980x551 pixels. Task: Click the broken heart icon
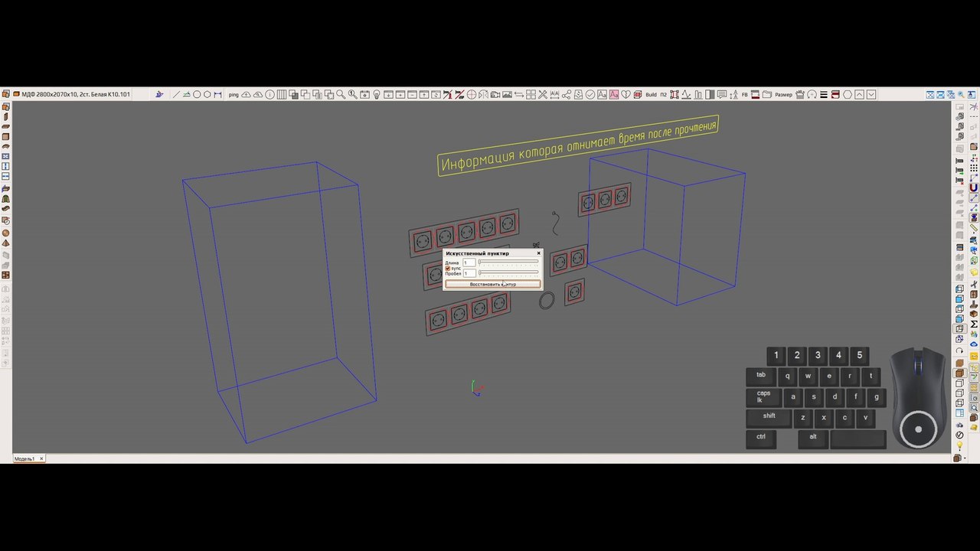pos(626,95)
